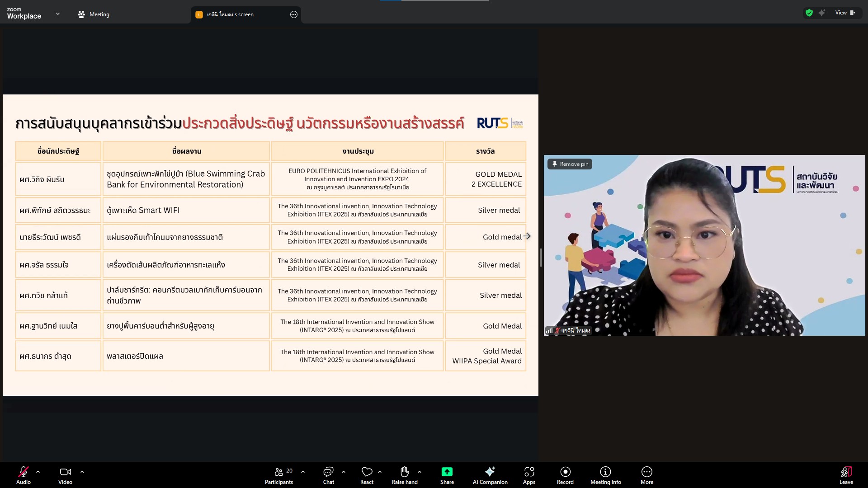The width and height of the screenshot is (868, 488).
Task: Click the React heart icon
Action: click(x=367, y=474)
